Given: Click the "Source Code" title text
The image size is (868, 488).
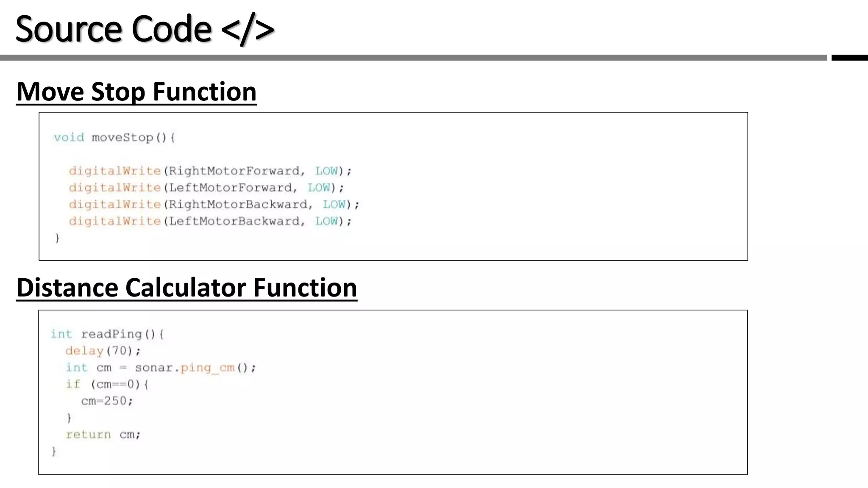Looking at the screenshot, I should [114, 29].
